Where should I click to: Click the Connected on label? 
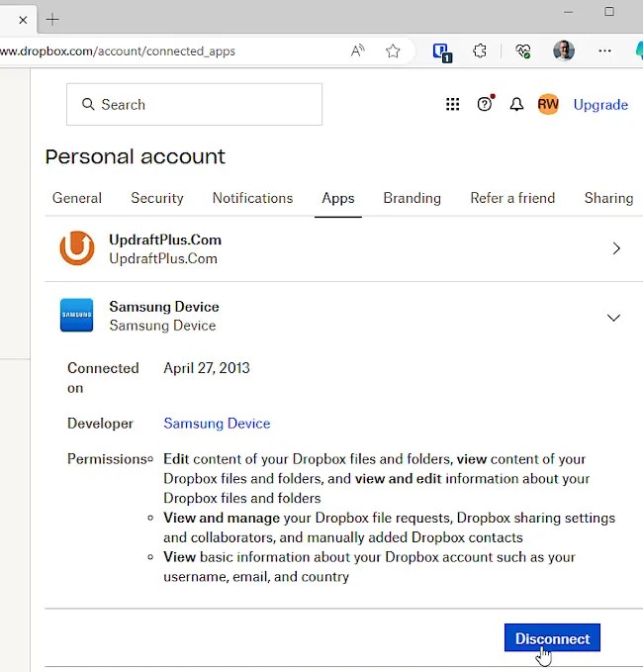point(103,378)
